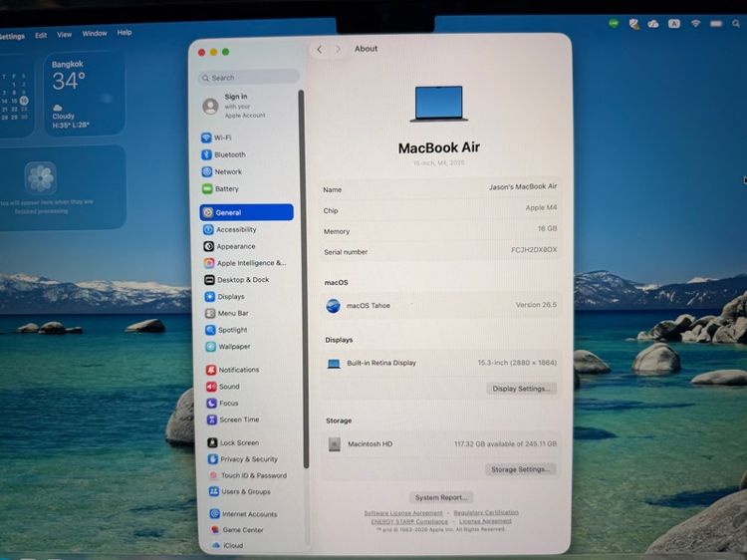Open Apple Intelligence & Siri settings
This screenshot has width=747, height=560.
pos(245,263)
